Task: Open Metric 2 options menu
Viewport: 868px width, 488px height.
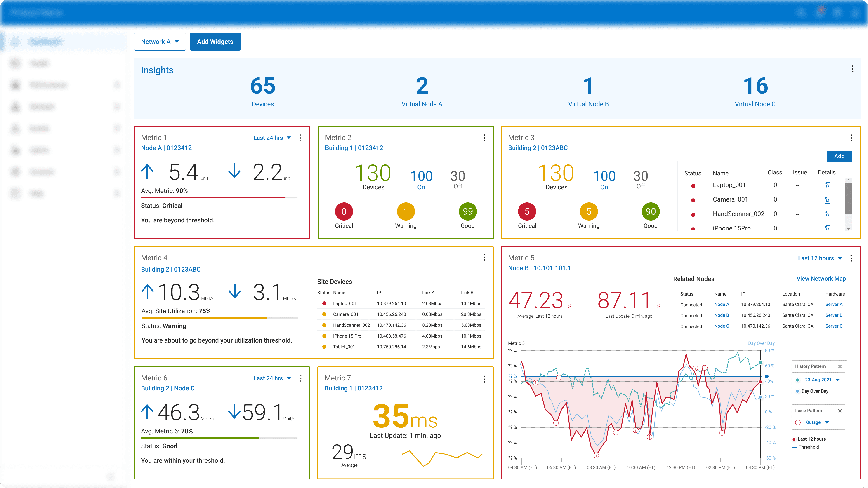Action: click(484, 138)
